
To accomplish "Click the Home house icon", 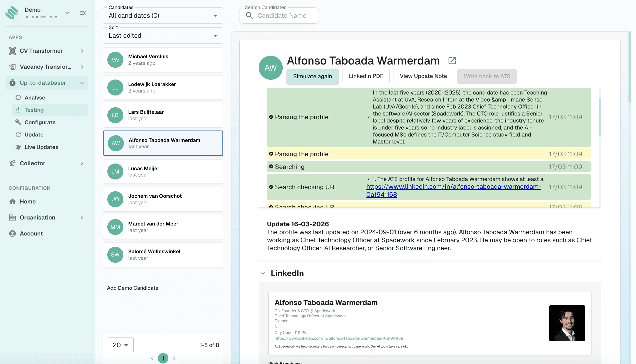I will click(x=13, y=201).
